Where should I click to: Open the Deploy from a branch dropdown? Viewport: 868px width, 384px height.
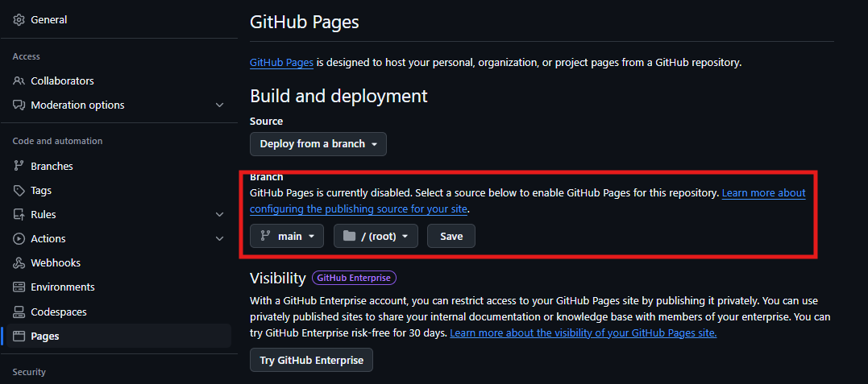pyautogui.click(x=318, y=144)
